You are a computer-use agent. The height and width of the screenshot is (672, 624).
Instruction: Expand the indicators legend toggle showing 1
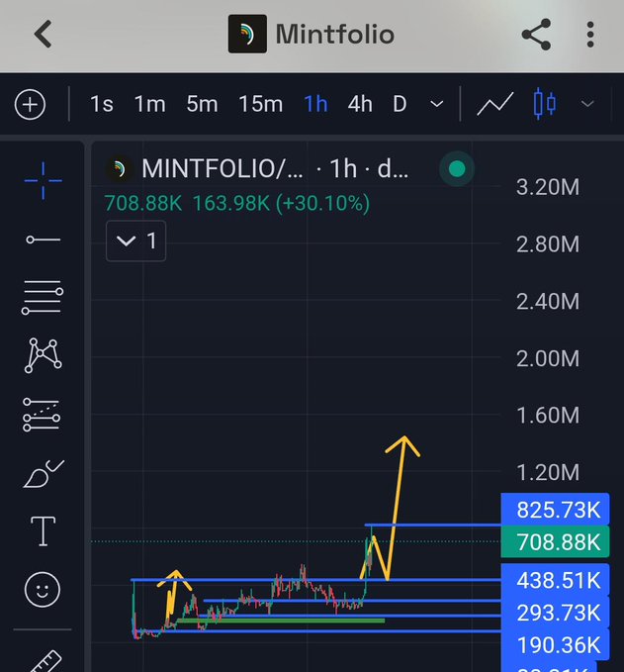click(x=135, y=240)
